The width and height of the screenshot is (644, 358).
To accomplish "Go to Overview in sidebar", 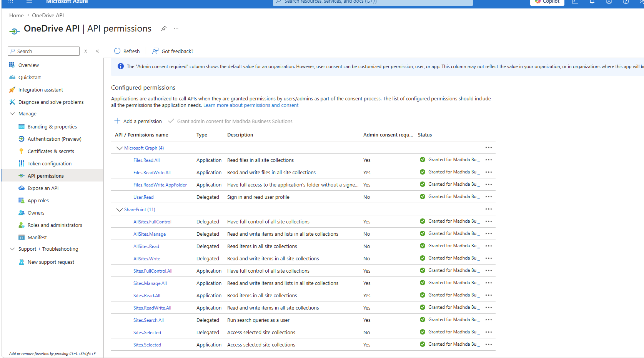I will (28, 65).
